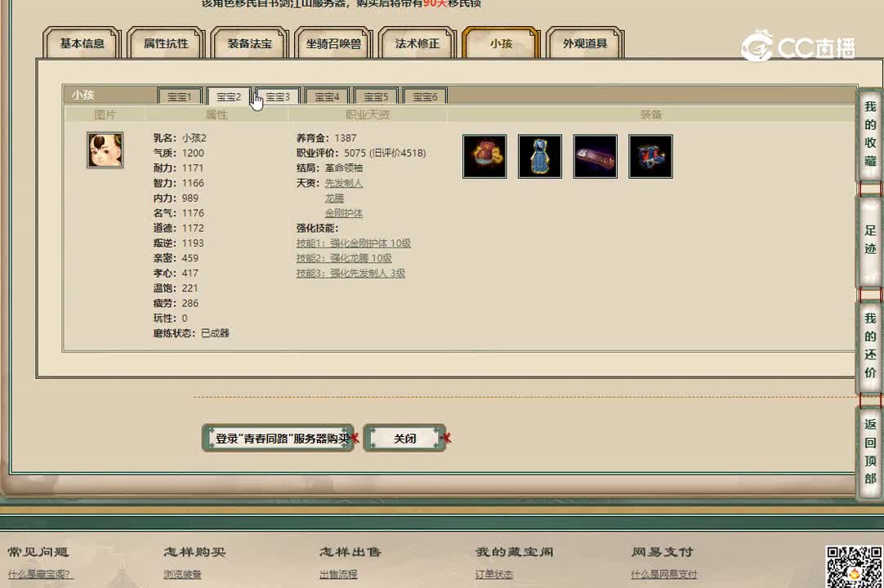
Task: Open the third equipment item (purple scroll)
Action: (x=595, y=155)
